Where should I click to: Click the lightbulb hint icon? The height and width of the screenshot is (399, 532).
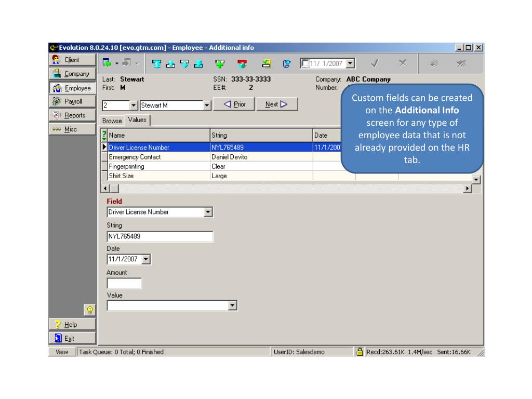click(89, 310)
